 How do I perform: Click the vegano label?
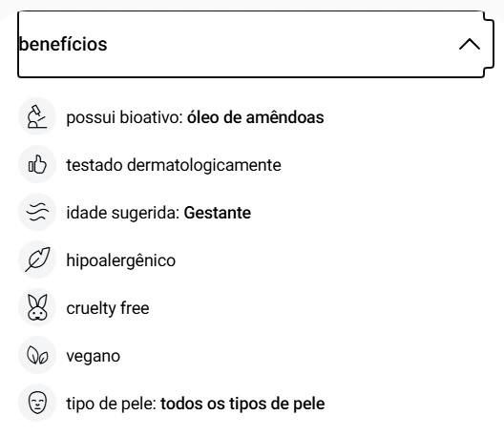click(x=94, y=356)
